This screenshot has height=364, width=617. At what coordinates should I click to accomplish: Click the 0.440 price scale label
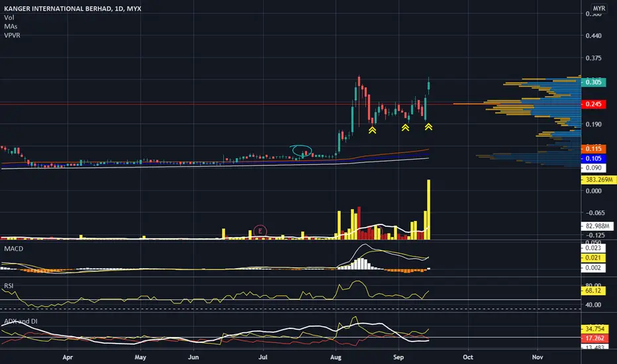(x=593, y=36)
